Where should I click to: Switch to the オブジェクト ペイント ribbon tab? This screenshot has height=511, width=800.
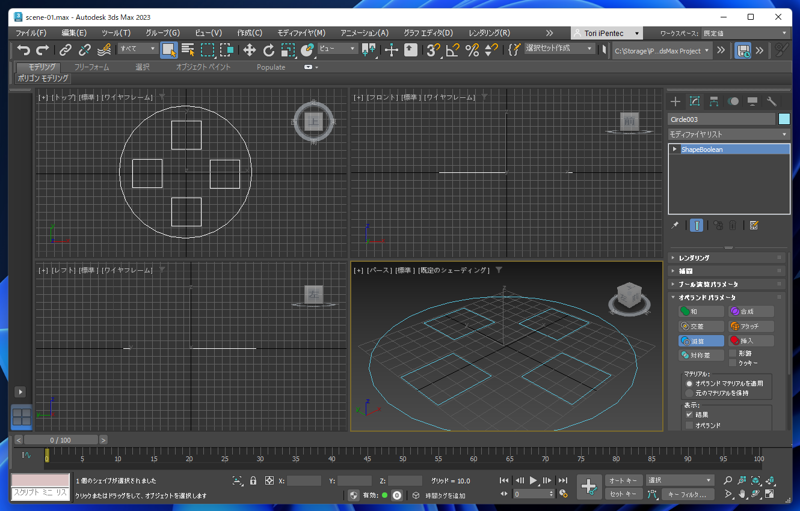(x=203, y=67)
